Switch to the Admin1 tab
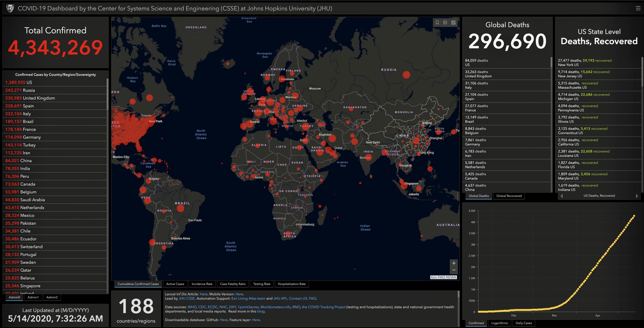The height and width of the screenshot is (328, 644). coord(33,297)
